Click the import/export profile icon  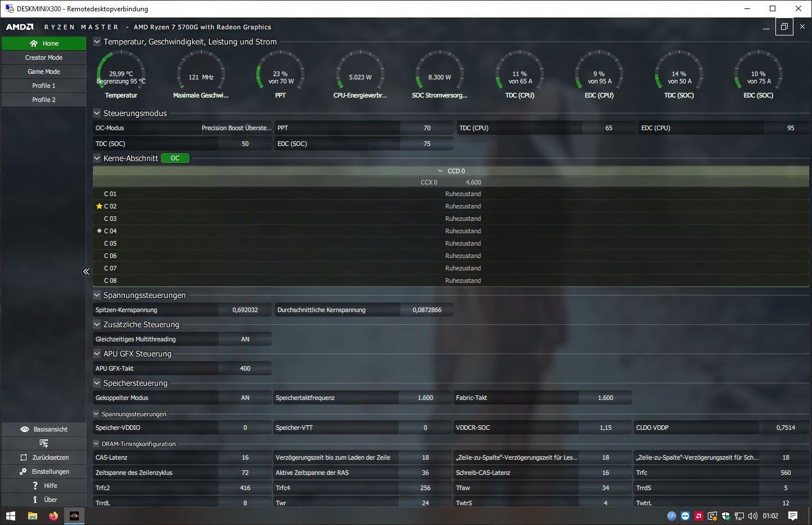[x=43, y=443]
